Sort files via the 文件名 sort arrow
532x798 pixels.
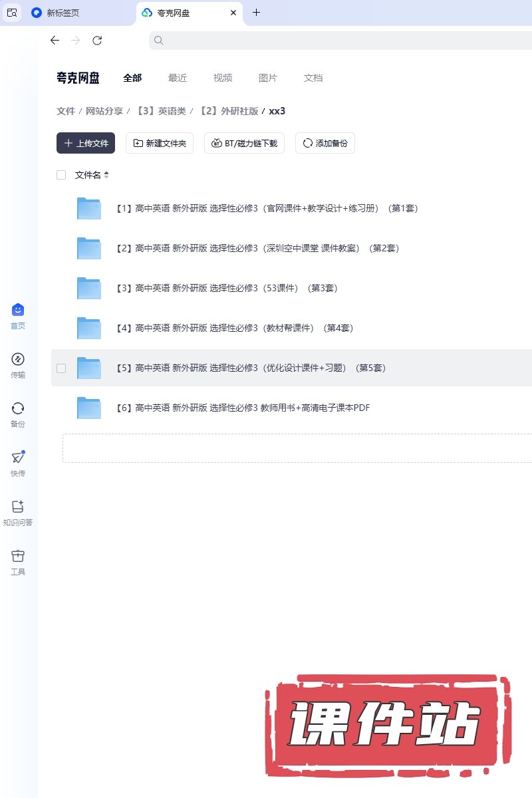pos(106,175)
